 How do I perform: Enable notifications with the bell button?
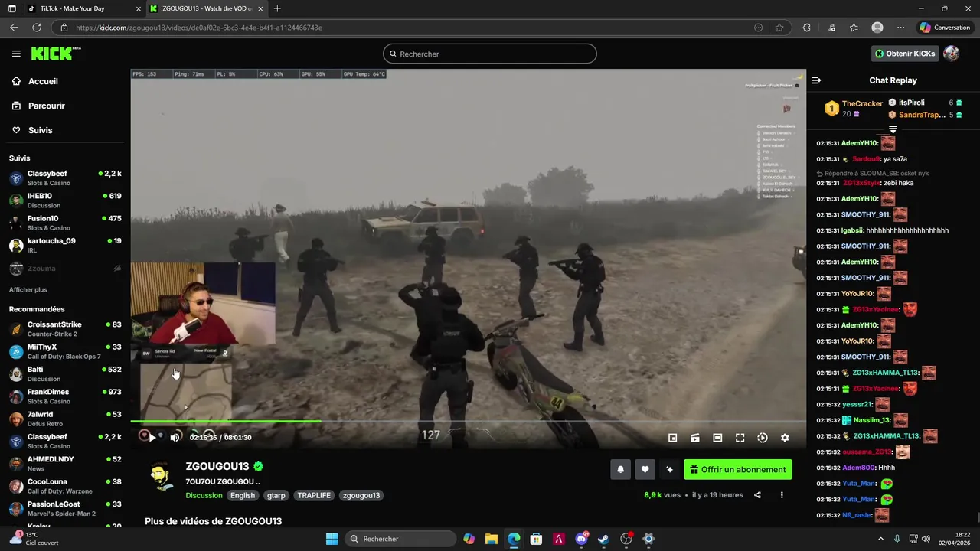620,470
